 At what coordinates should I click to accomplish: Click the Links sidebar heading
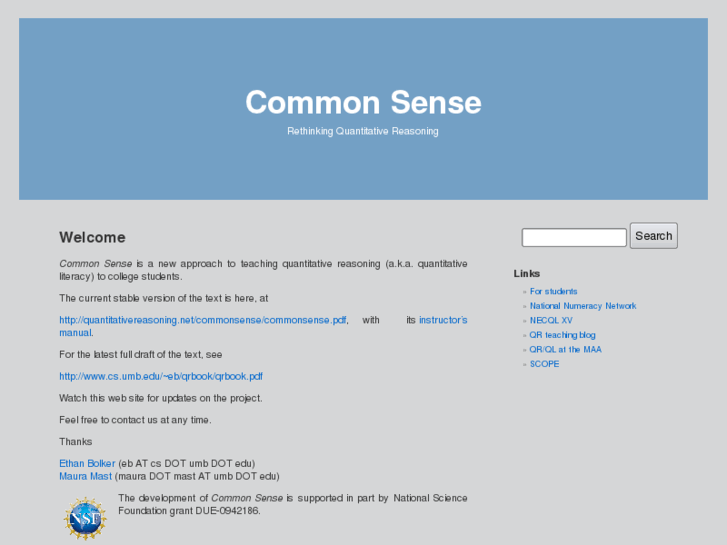pyautogui.click(x=527, y=273)
